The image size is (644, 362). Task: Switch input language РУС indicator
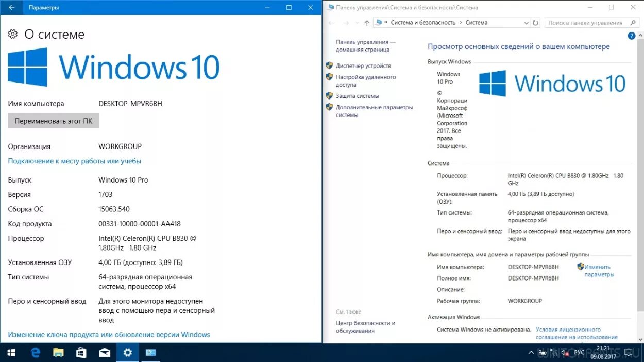(x=579, y=353)
